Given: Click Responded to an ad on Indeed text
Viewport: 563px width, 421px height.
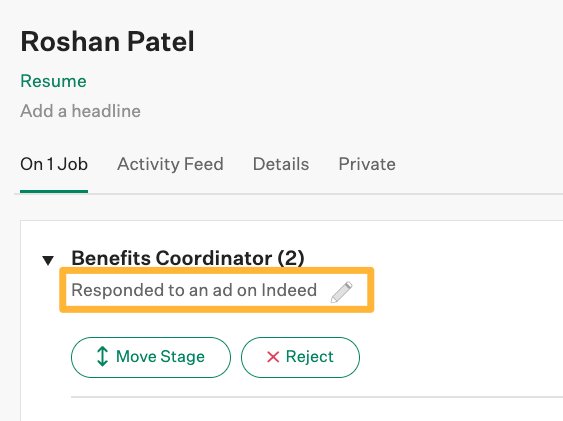Looking at the screenshot, I should (194, 290).
